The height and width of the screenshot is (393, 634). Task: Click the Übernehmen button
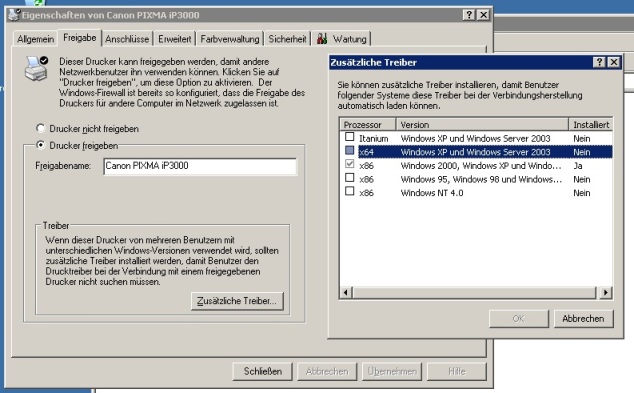point(392,371)
